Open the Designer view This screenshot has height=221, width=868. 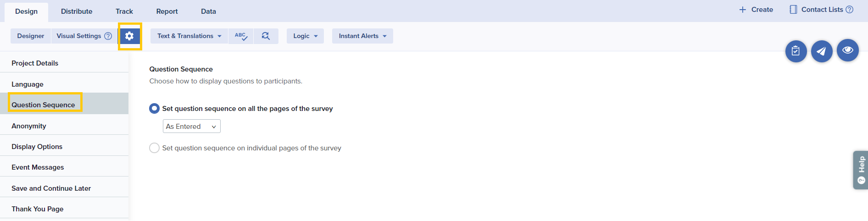pyautogui.click(x=31, y=36)
